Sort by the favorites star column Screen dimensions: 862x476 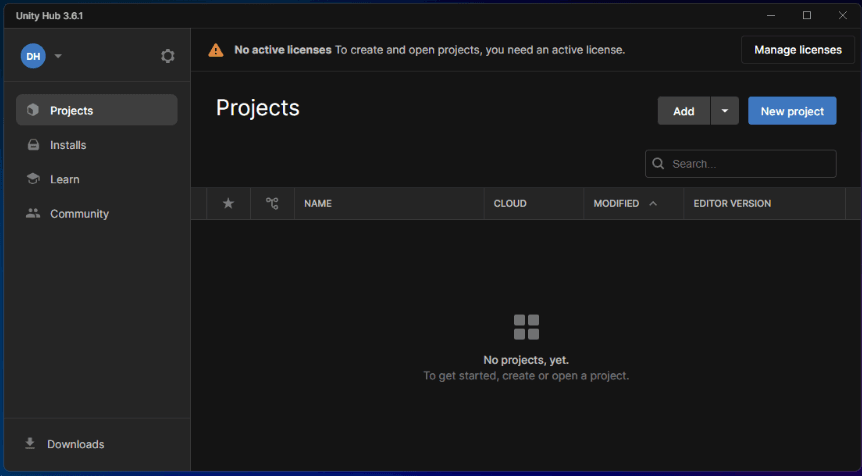228,203
